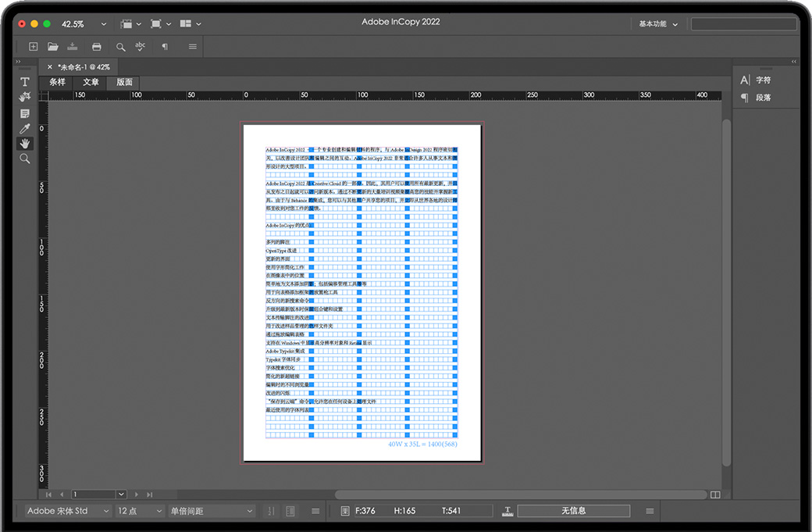Select the Note tool
This screenshot has height=532, width=812.
click(x=25, y=113)
